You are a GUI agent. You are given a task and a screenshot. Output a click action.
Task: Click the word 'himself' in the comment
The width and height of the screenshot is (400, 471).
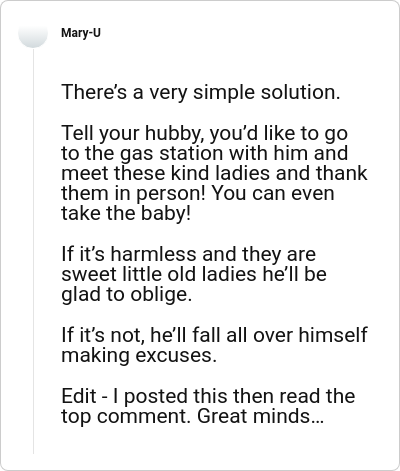coord(333,335)
